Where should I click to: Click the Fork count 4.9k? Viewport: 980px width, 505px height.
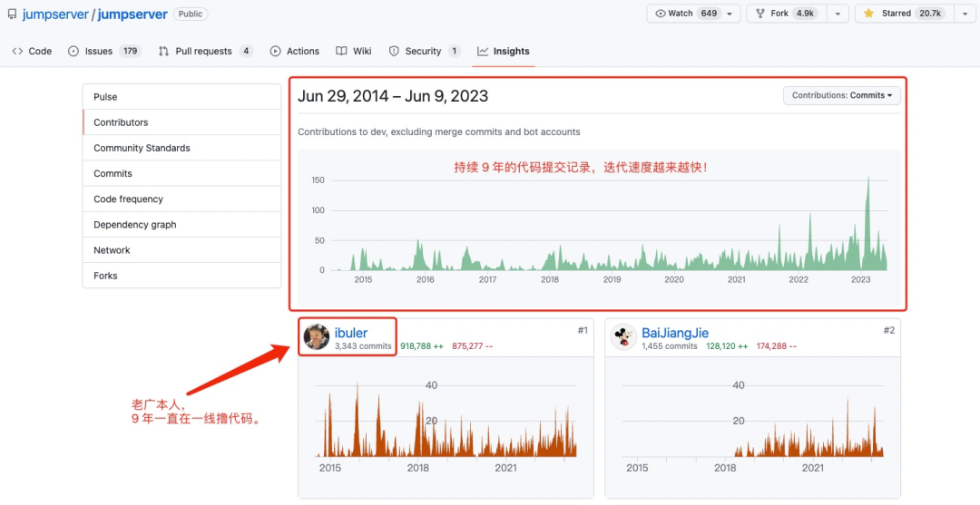click(805, 13)
